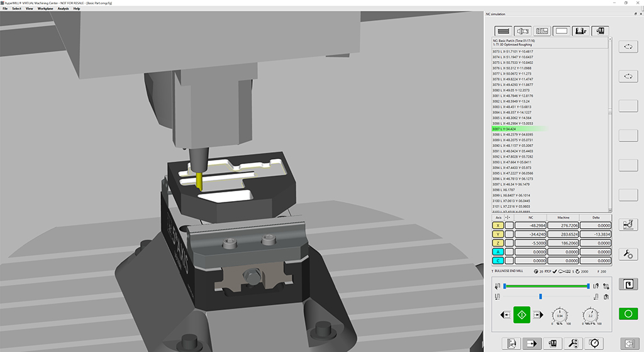644x352 pixels.
Task: Toggle the A axis checkbox
Action: (509, 252)
